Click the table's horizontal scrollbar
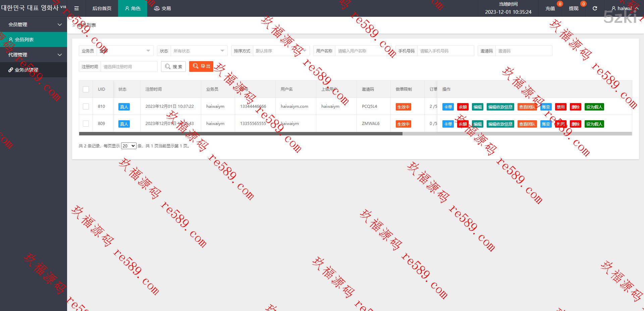The image size is (644, 311). coord(240,134)
